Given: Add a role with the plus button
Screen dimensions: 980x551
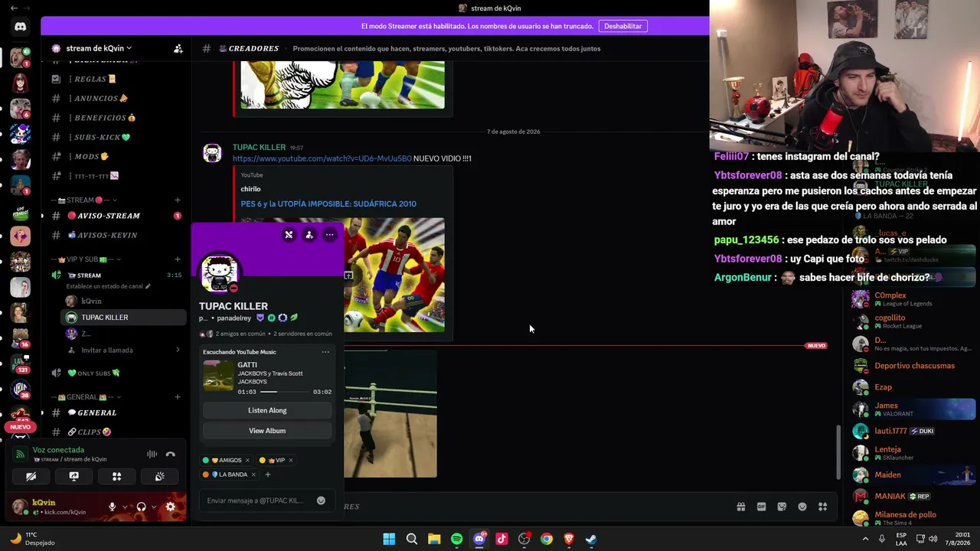Looking at the screenshot, I should coord(267,474).
